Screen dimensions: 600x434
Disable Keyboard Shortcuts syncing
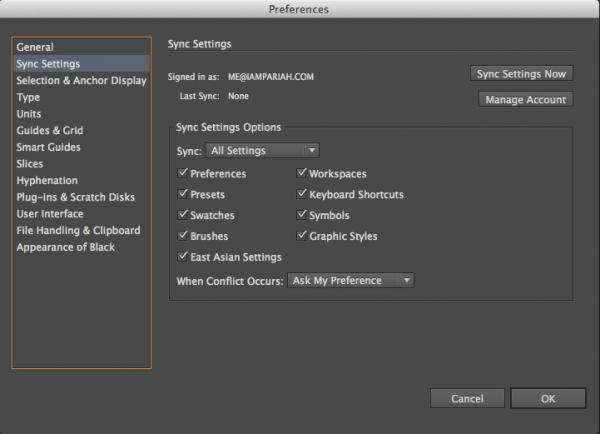click(x=302, y=194)
